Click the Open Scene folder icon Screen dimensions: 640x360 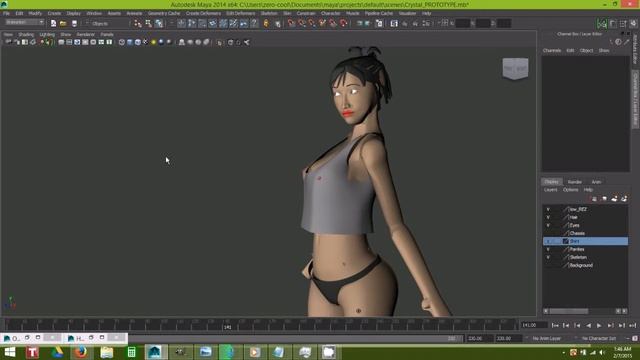coord(63,24)
